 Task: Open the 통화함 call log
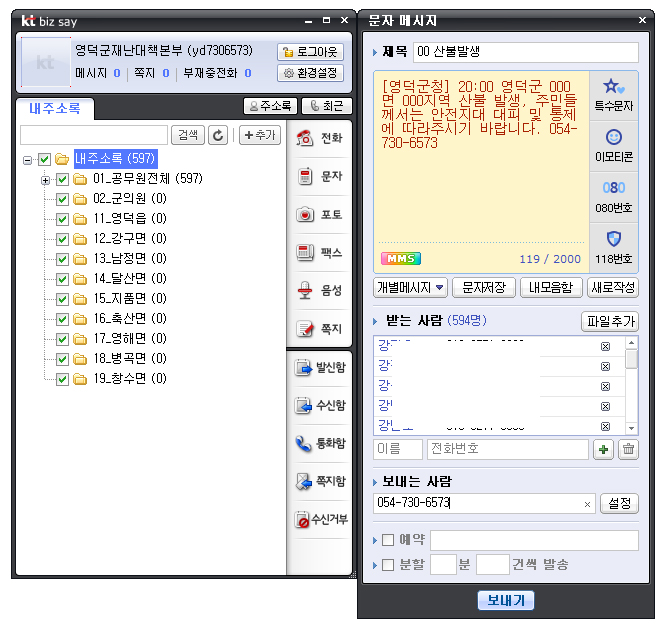click(320, 443)
